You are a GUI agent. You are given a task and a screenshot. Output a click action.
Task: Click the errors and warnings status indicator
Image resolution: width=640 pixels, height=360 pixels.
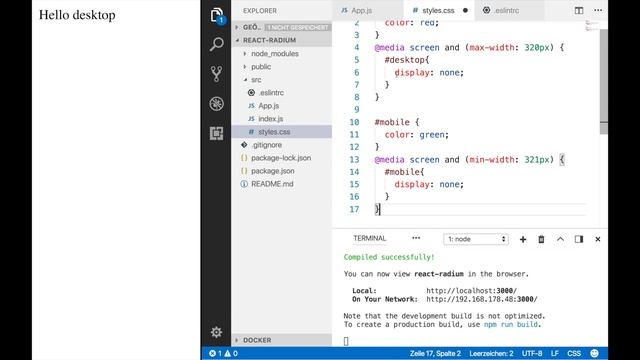coord(223,353)
